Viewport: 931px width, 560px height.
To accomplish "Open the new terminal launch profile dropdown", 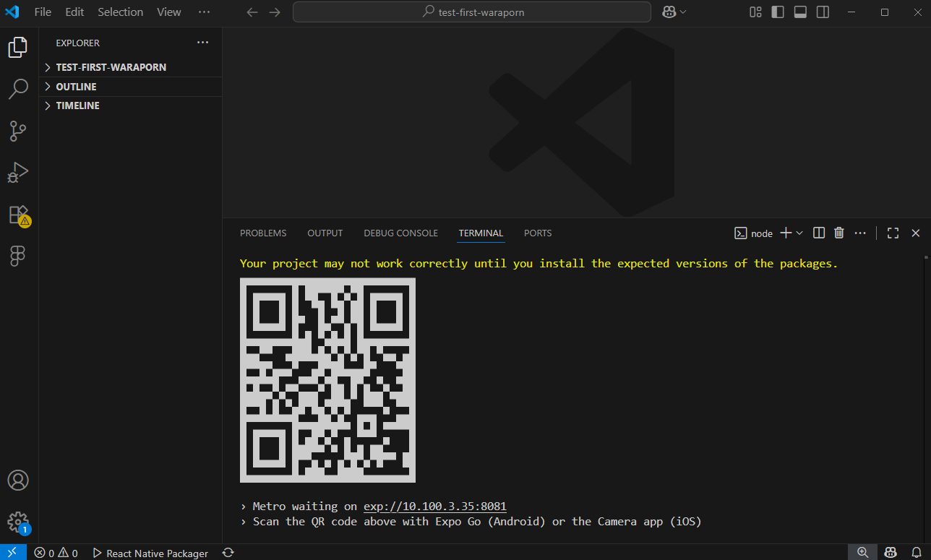I will (x=799, y=233).
